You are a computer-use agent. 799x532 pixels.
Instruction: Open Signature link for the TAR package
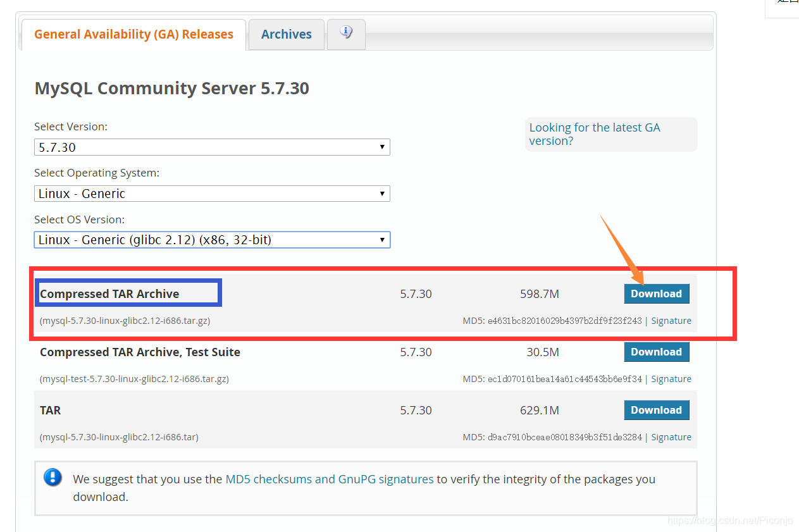pyautogui.click(x=671, y=437)
